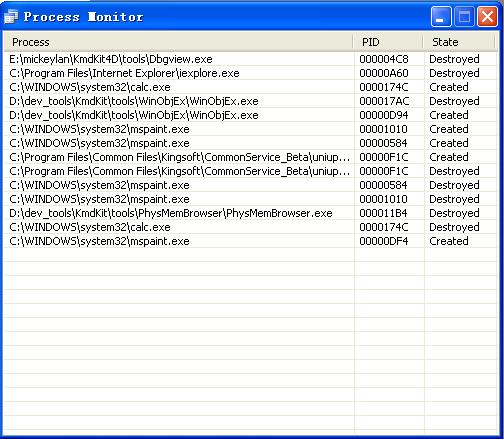Close the Process Monitor window
Screen dimensions: 504x439
click(x=487, y=16)
